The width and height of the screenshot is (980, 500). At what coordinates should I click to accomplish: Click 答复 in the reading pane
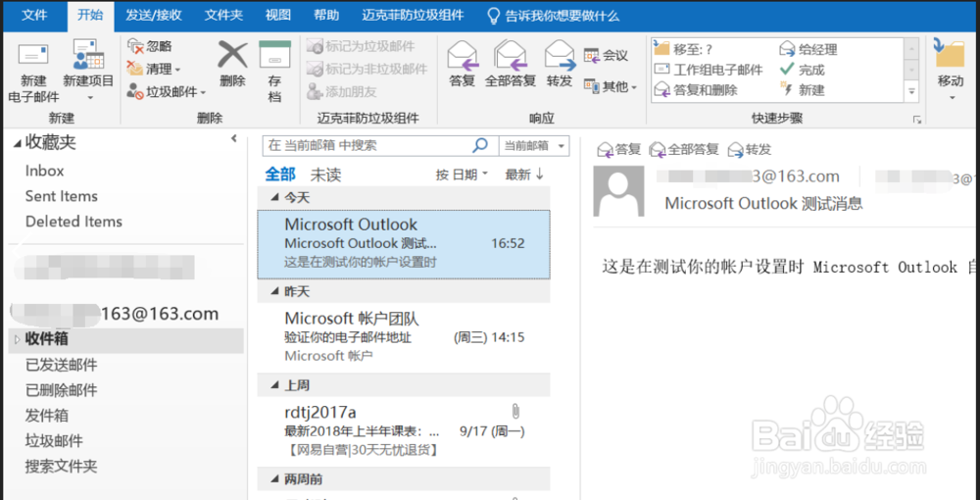(619, 149)
